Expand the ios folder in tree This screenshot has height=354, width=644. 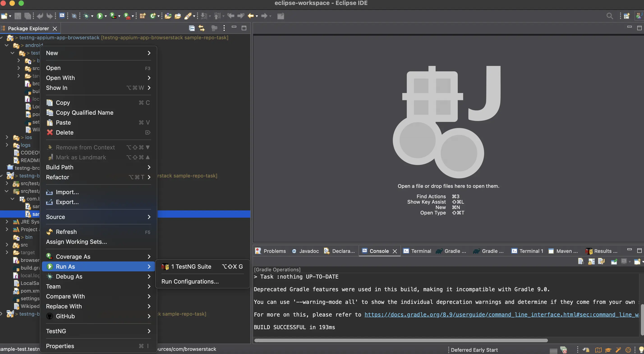point(7,137)
